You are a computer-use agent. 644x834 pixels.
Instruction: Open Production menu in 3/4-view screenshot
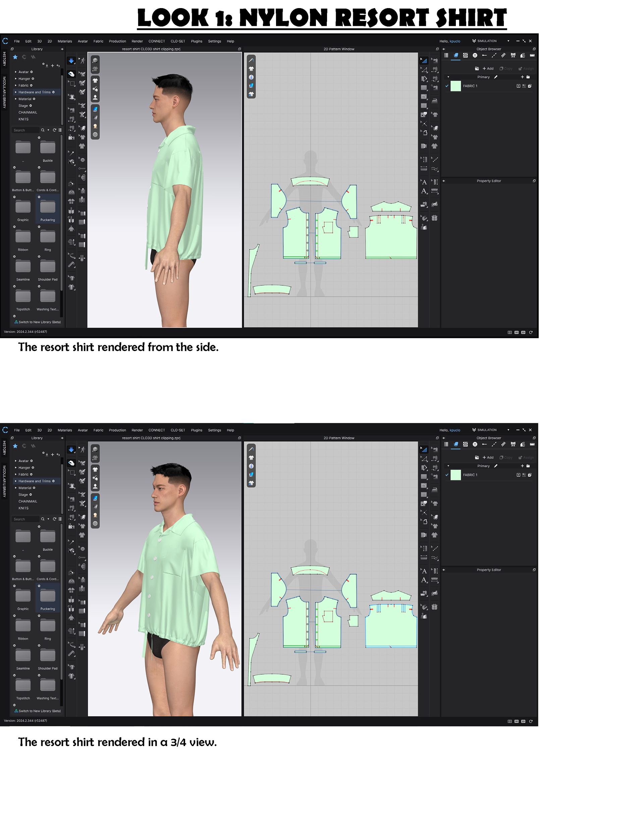117,430
